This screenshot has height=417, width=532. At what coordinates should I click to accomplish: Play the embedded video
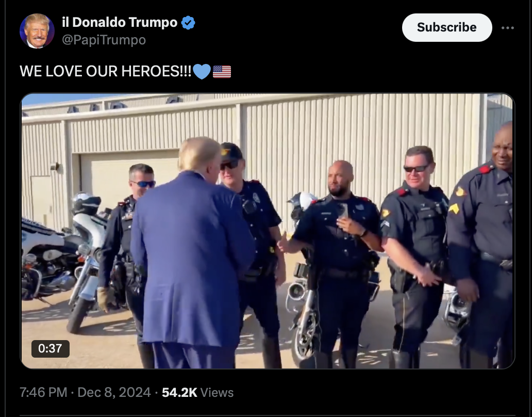268,231
